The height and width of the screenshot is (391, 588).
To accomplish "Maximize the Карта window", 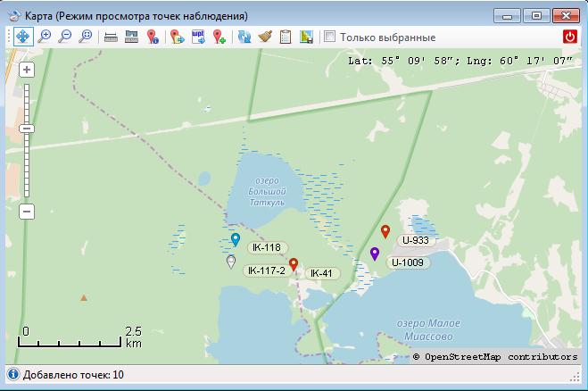I will [x=536, y=16].
